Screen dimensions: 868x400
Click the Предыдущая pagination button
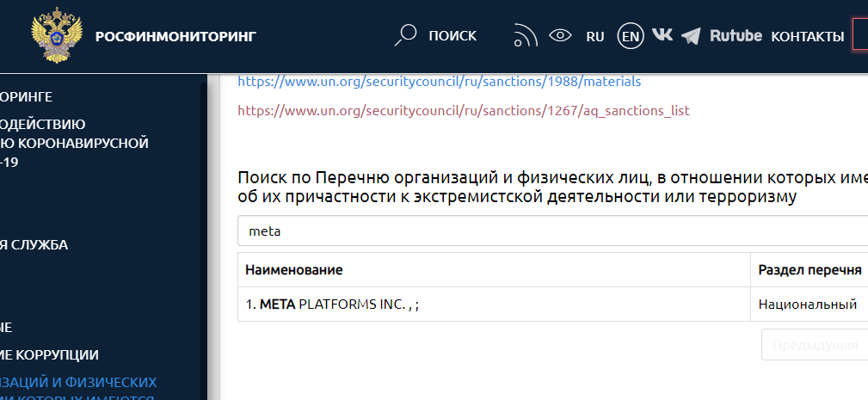pos(814,345)
